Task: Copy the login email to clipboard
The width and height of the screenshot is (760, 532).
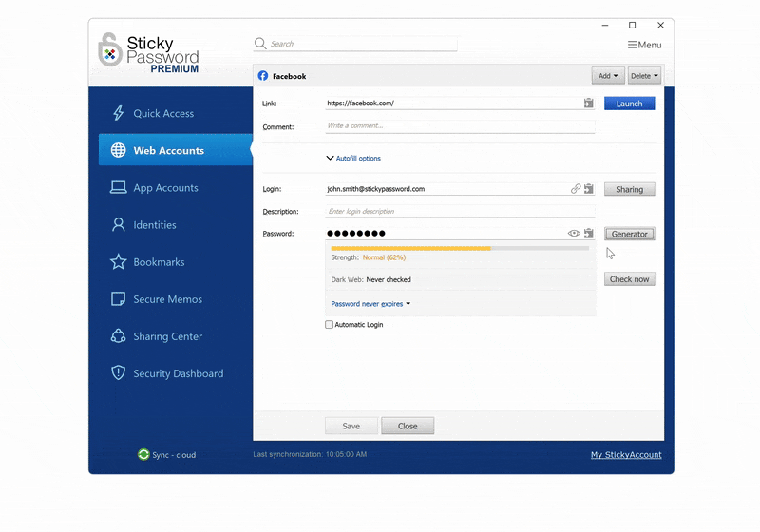Action: pos(589,189)
